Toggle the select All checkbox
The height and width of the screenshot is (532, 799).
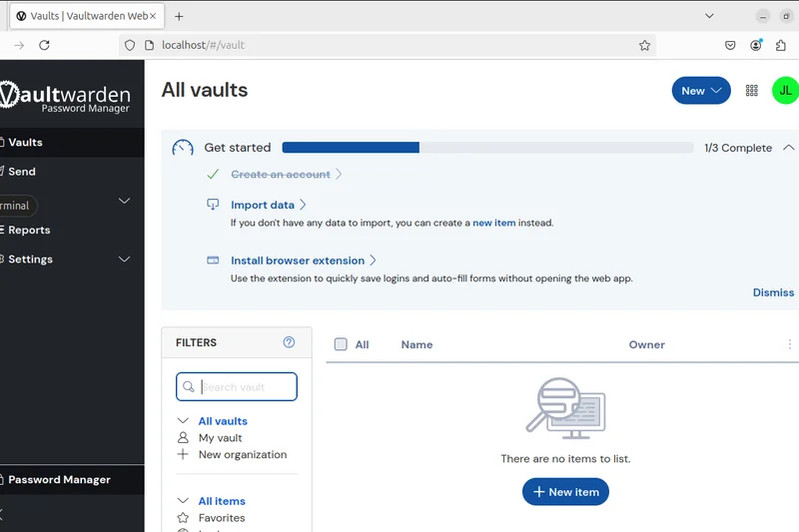pos(341,344)
